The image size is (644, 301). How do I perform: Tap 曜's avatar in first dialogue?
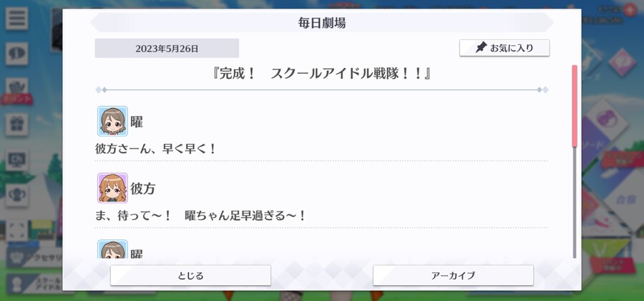click(112, 121)
